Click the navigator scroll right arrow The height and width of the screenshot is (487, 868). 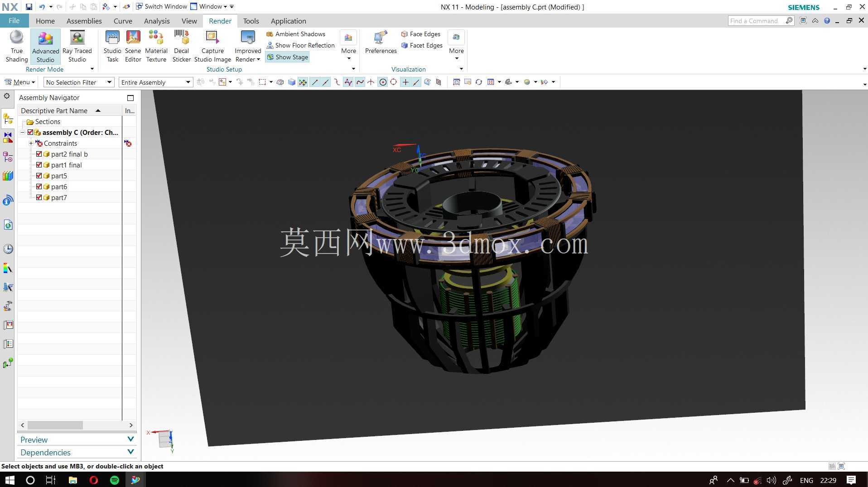[131, 425]
